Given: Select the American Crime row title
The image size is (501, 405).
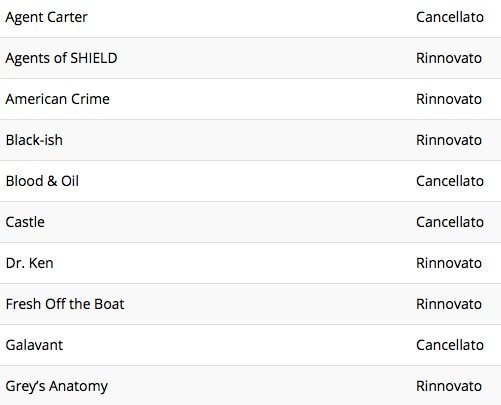Looking at the screenshot, I should (x=58, y=99).
